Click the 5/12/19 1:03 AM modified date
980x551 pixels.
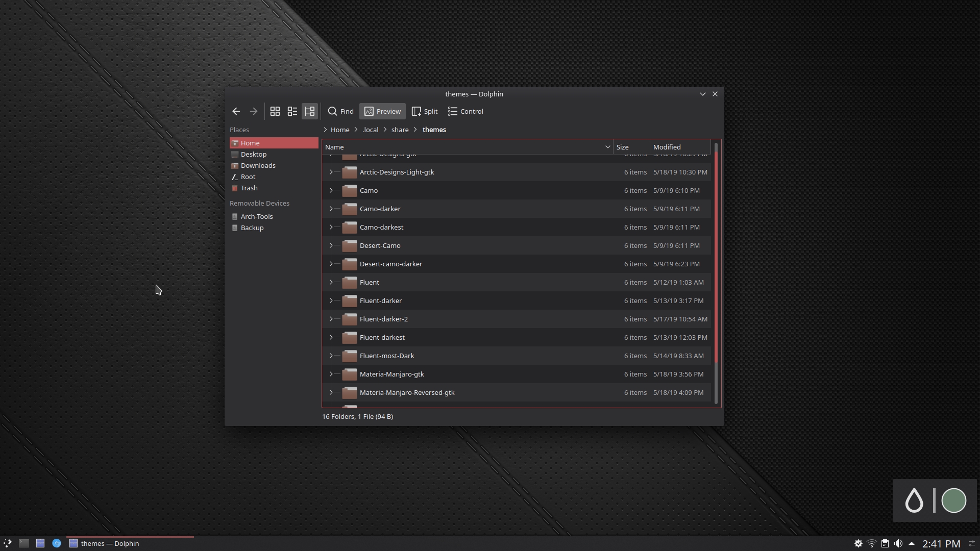coord(678,282)
